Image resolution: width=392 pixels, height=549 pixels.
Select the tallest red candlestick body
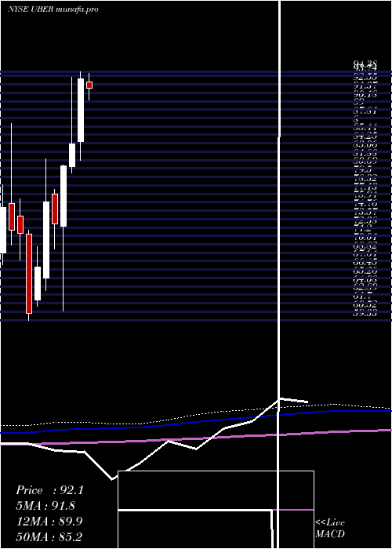[29, 274]
